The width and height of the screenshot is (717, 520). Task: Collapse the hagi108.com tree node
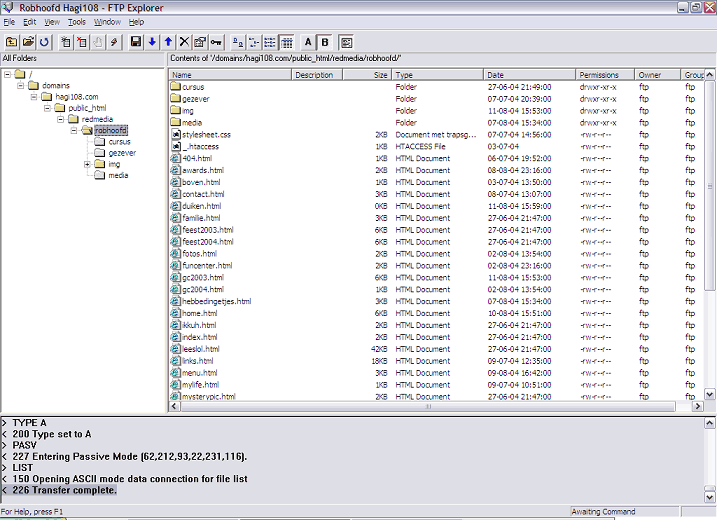click(34, 97)
